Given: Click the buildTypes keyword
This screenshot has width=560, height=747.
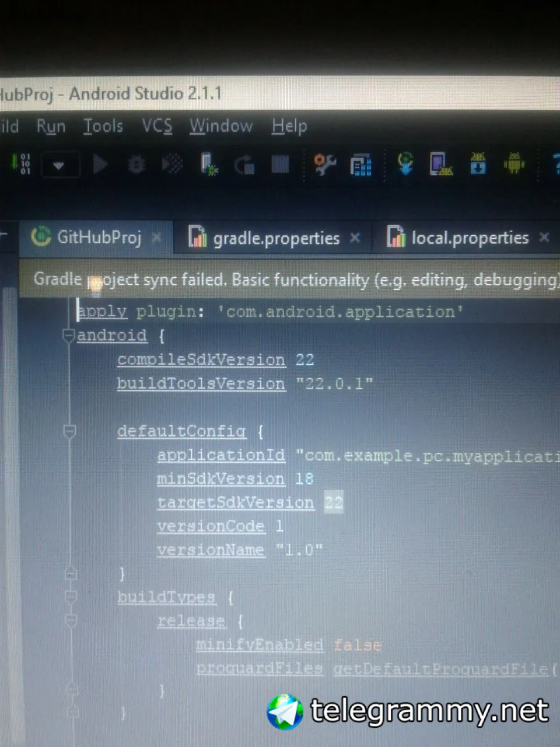Looking at the screenshot, I should tap(166, 597).
